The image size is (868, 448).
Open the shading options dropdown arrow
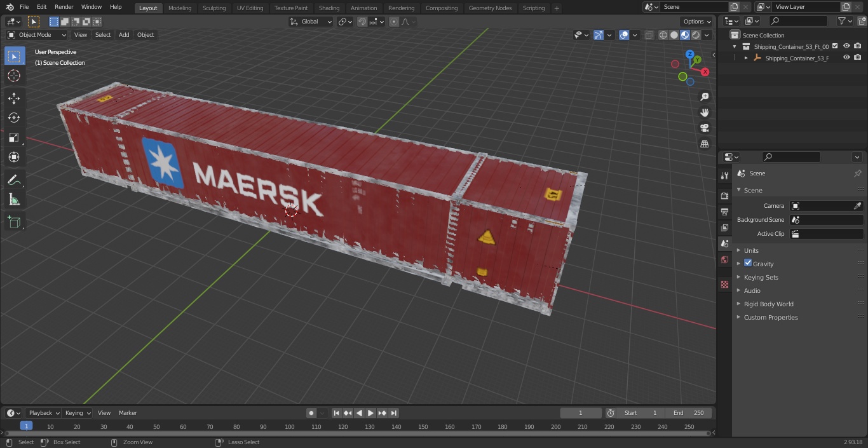(x=707, y=35)
